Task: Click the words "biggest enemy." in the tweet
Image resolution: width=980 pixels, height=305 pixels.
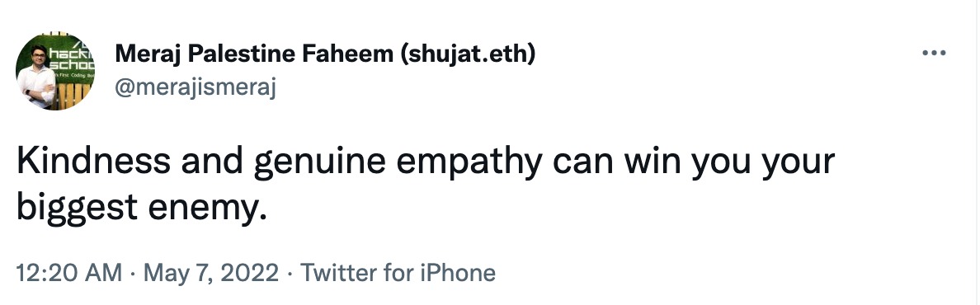Action: 142,208
